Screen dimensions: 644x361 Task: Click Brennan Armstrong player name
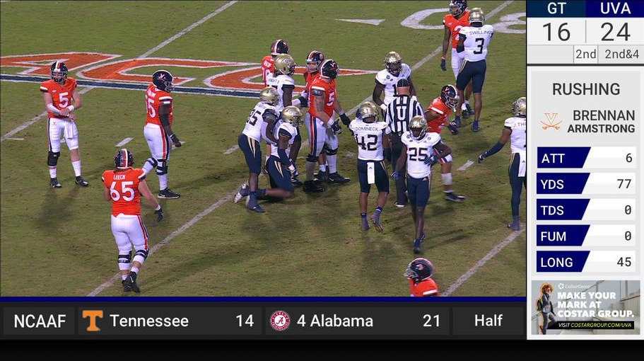(x=602, y=122)
